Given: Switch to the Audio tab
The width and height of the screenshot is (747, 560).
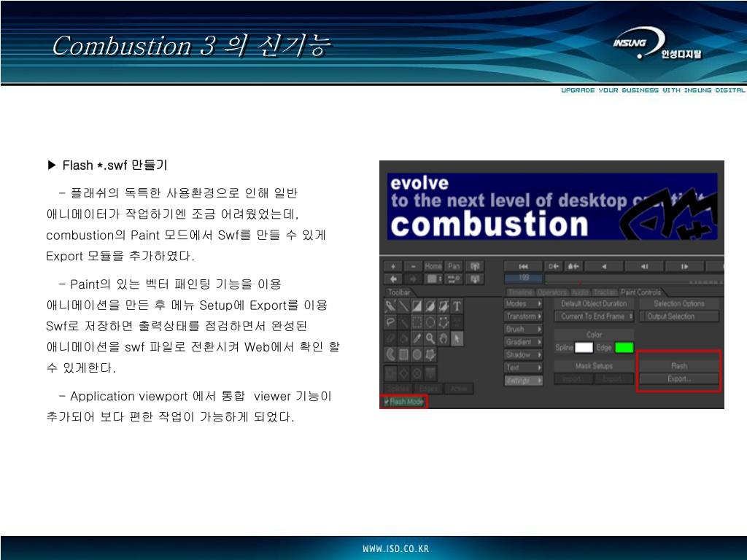Looking at the screenshot, I should pos(580,292).
